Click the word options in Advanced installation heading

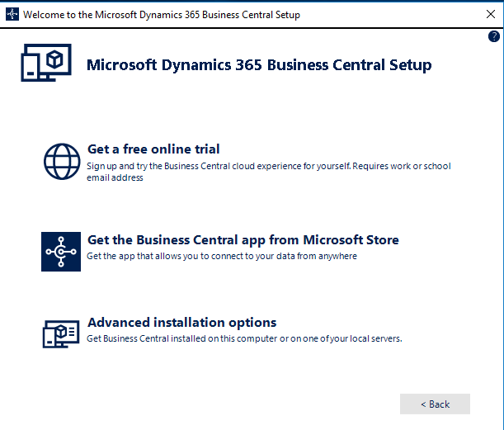(252, 324)
